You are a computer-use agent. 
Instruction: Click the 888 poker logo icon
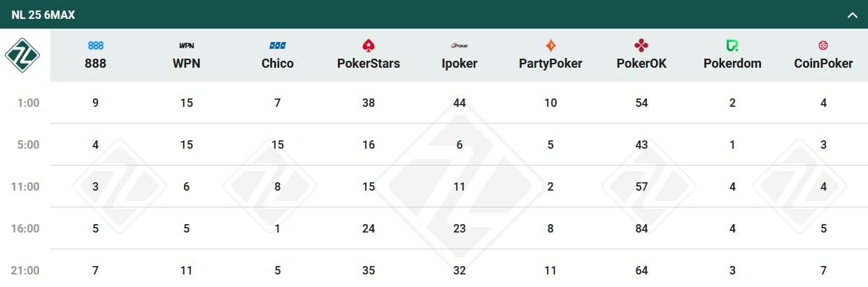click(x=96, y=46)
